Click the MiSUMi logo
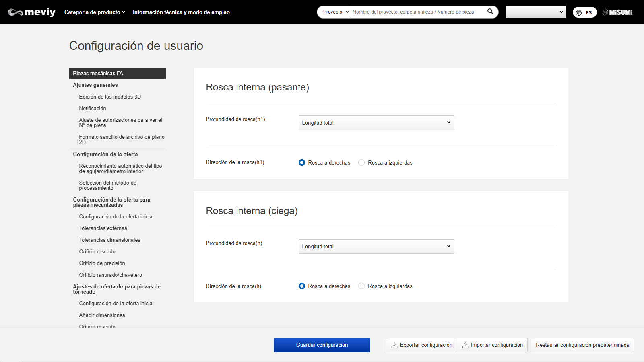The height and width of the screenshot is (362, 644). point(617,12)
